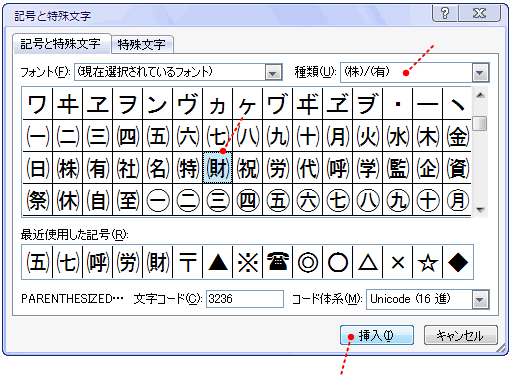This screenshot has height=381, width=510.
Task: Pick circled ㊊ (circled 月) cell
Action: tap(457, 200)
